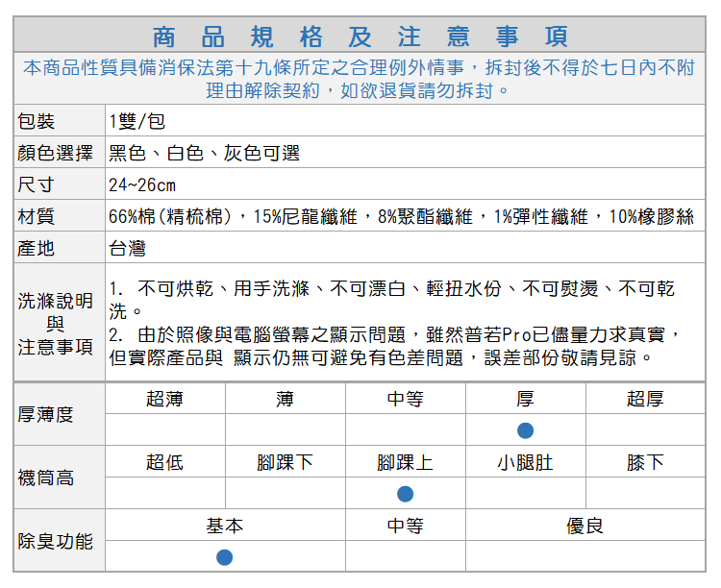Select the 24~26cm size value
Screen dimensions: 721x588
(x=142, y=184)
